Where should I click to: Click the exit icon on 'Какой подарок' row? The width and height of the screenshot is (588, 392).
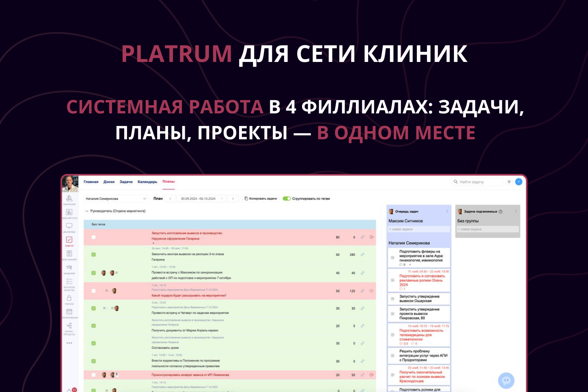coord(372,291)
